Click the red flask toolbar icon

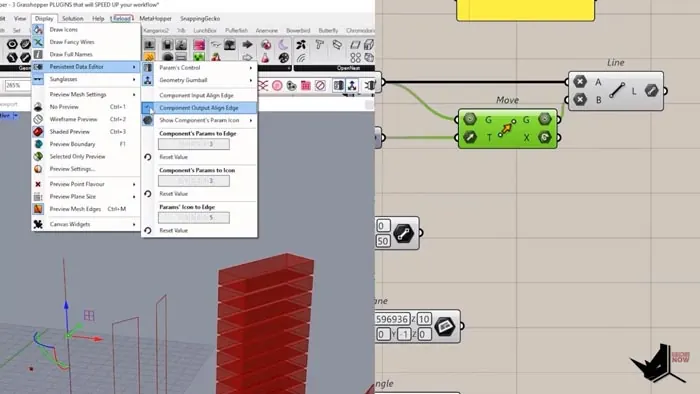(266, 58)
